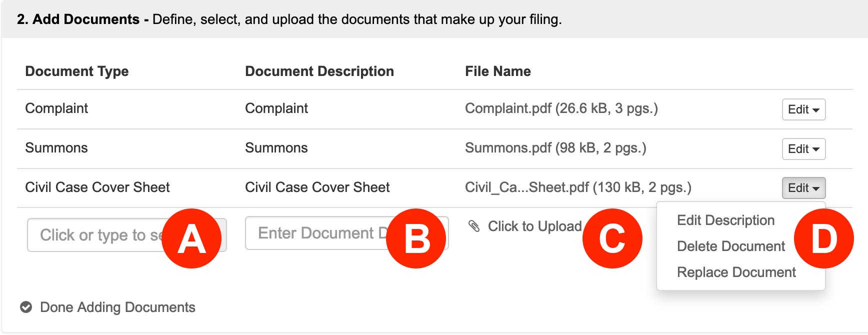868x335 pixels.
Task: Click the Done Adding Documents link
Action: (117, 307)
